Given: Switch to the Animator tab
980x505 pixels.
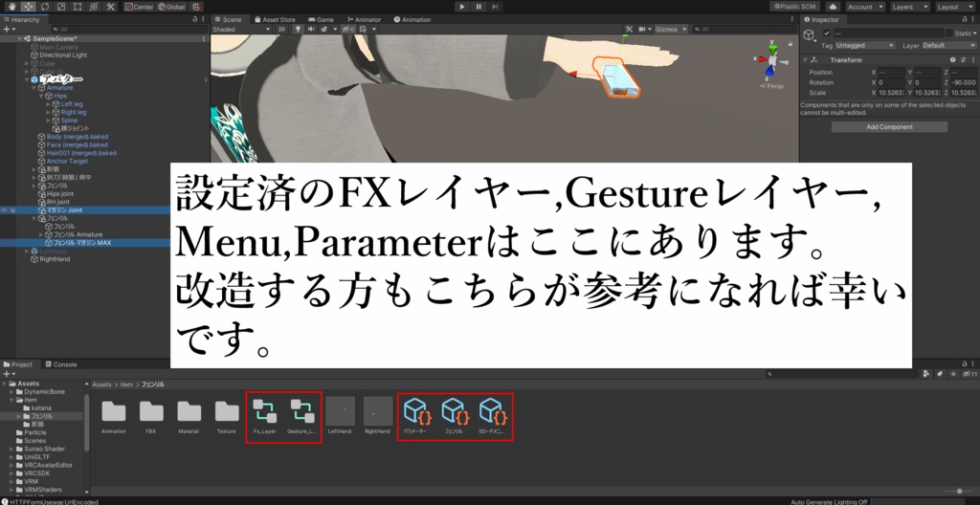Looking at the screenshot, I should pos(364,19).
